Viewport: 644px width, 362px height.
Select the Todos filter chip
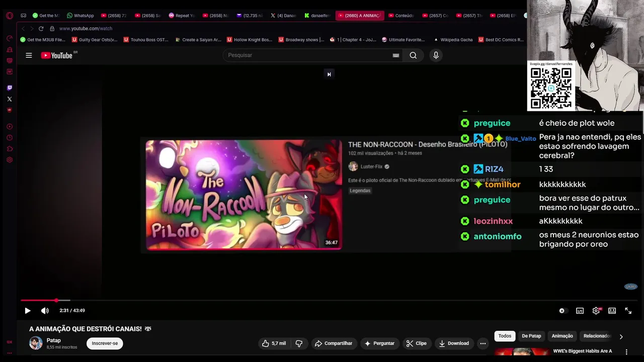click(505, 336)
